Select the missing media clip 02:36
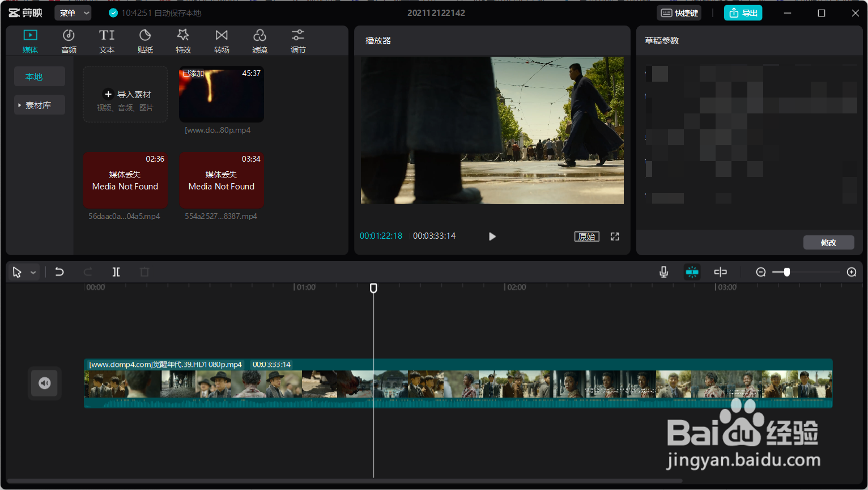The height and width of the screenshot is (490, 868). 125,180
